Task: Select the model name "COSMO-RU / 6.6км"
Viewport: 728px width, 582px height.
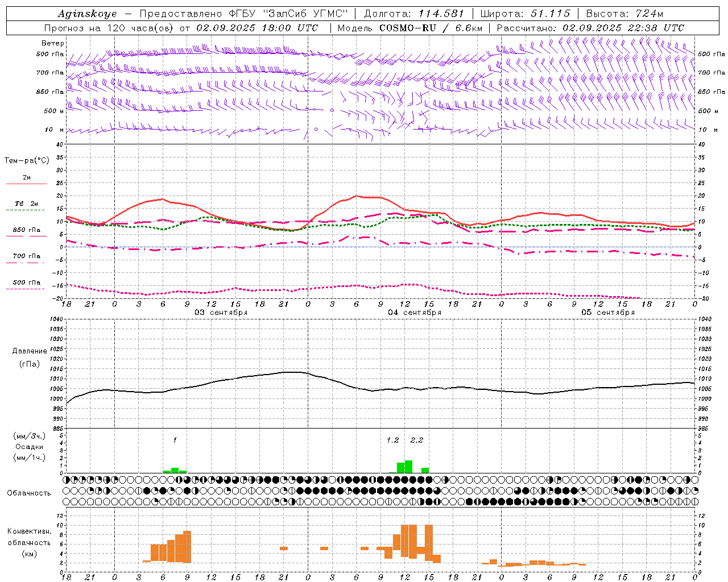Action: pos(431,28)
